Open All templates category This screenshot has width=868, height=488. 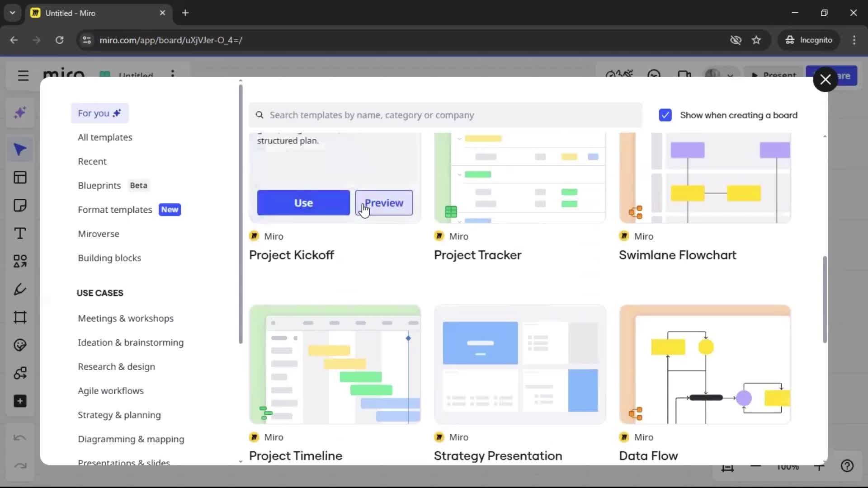pyautogui.click(x=105, y=137)
